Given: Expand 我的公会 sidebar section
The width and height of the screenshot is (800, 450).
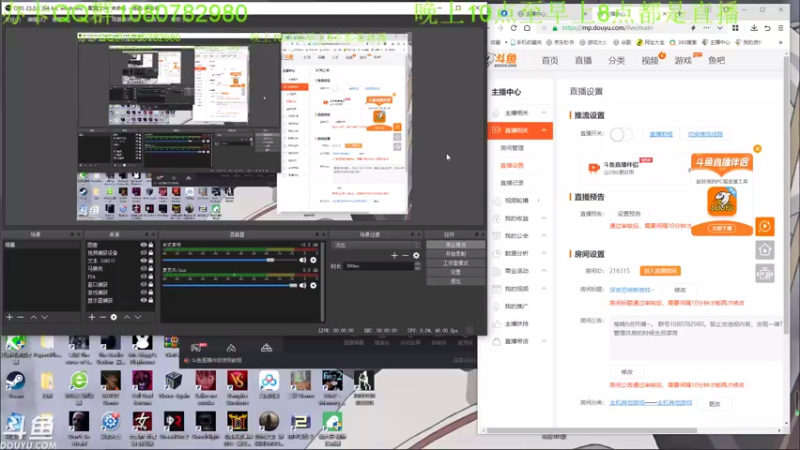Looking at the screenshot, I should click(x=520, y=236).
